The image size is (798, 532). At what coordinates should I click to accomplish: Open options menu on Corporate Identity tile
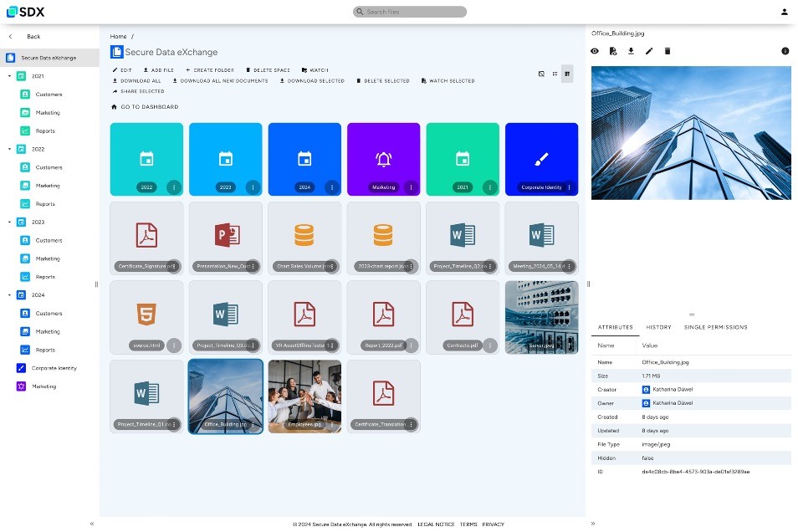click(570, 187)
